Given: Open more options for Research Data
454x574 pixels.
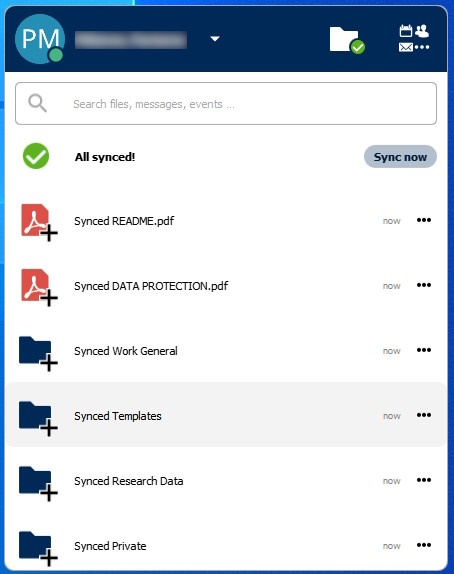Looking at the screenshot, I should (x=424, y=480).
